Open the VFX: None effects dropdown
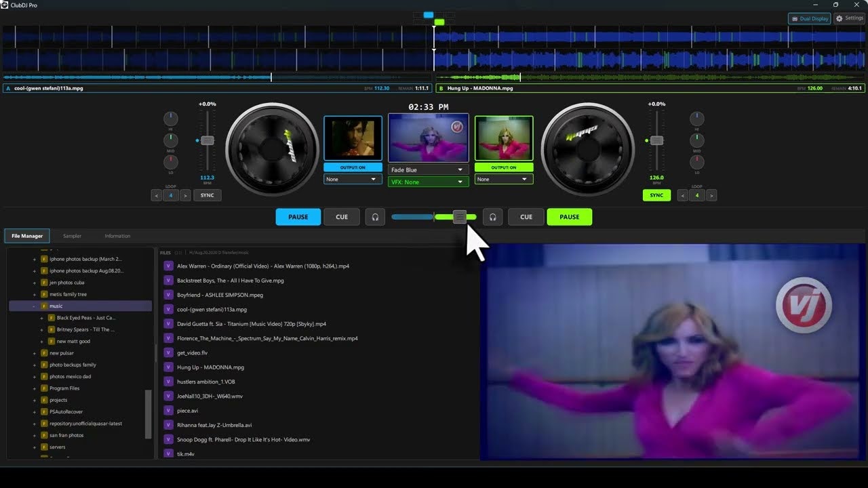 (x=428, y=182)
